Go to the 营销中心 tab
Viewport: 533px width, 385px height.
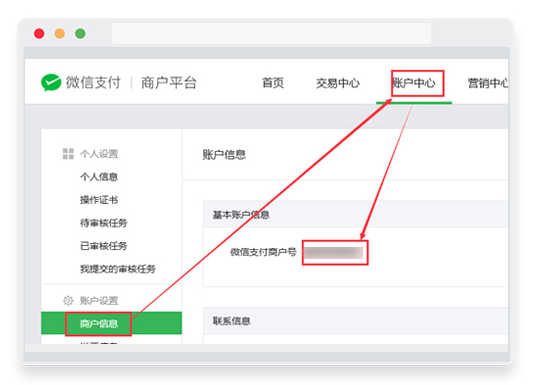pos(488,83)
